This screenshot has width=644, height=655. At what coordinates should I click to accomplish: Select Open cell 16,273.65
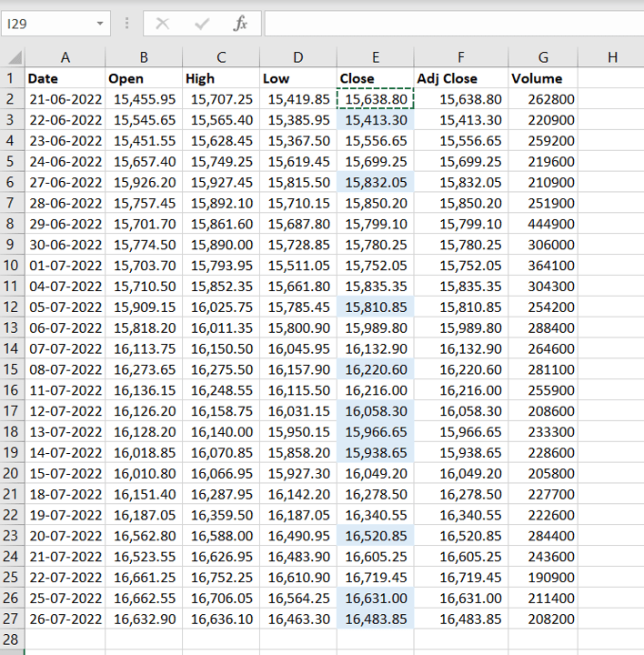[x=144, y=369]
